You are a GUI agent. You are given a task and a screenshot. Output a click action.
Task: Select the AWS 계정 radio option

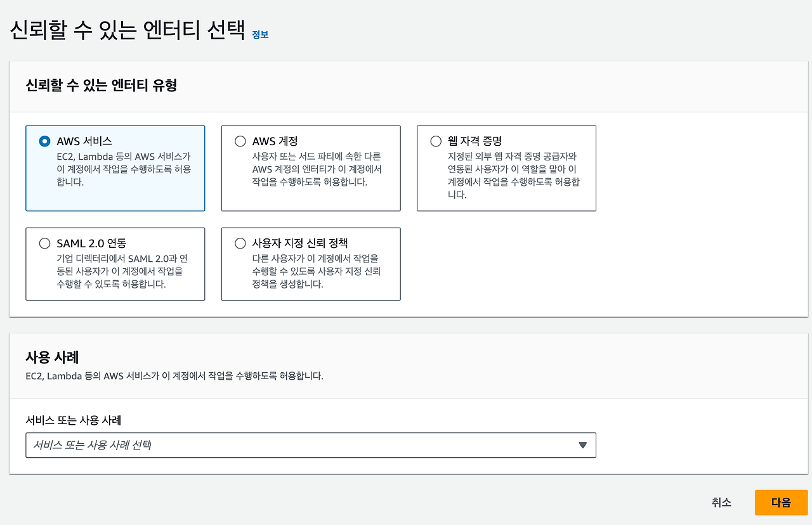pos(240,141)
